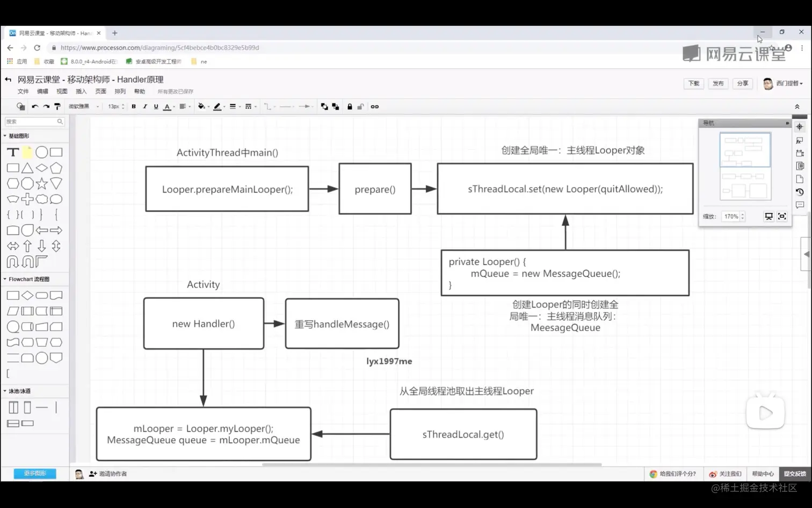The height and width of the screenshot is (508, 812).
Task: Open user account dropdown 西门提督
Action: click(783, 83)
